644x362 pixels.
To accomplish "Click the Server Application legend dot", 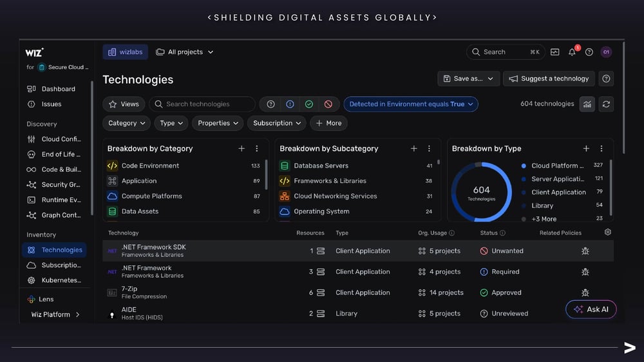I will (x=524, y=179).
